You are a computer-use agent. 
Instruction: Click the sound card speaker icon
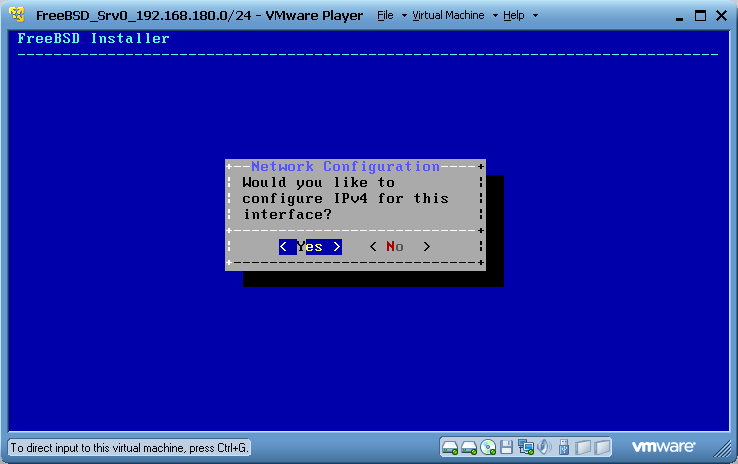tap(545, 447)
